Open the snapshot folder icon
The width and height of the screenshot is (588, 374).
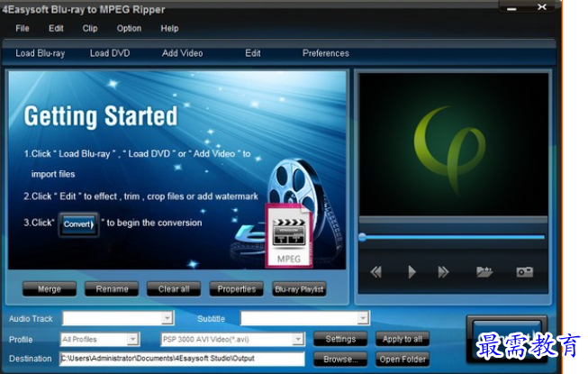tap(484, 271)
